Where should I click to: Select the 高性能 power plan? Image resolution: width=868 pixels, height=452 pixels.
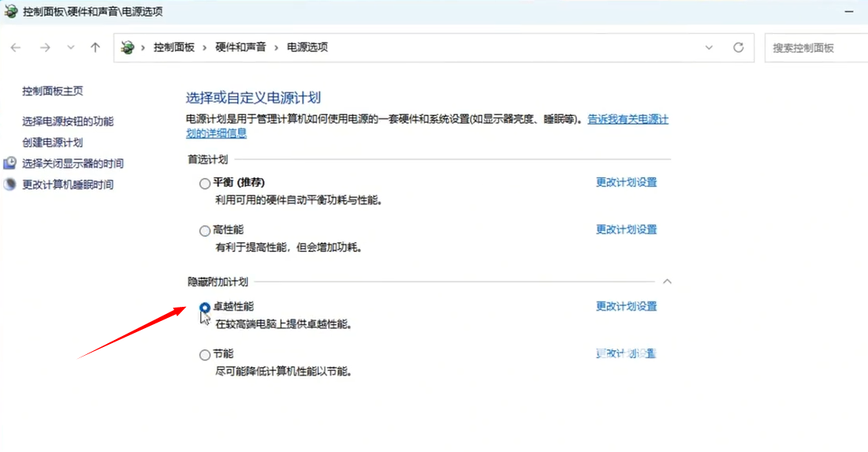pyautogui.click(x=205, y=230)
